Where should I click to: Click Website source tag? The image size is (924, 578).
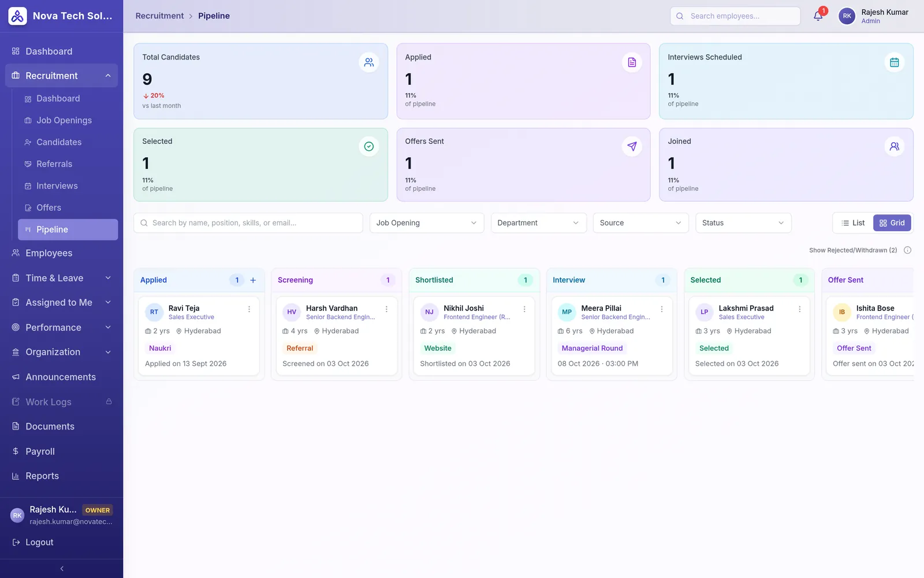point(438,349)
